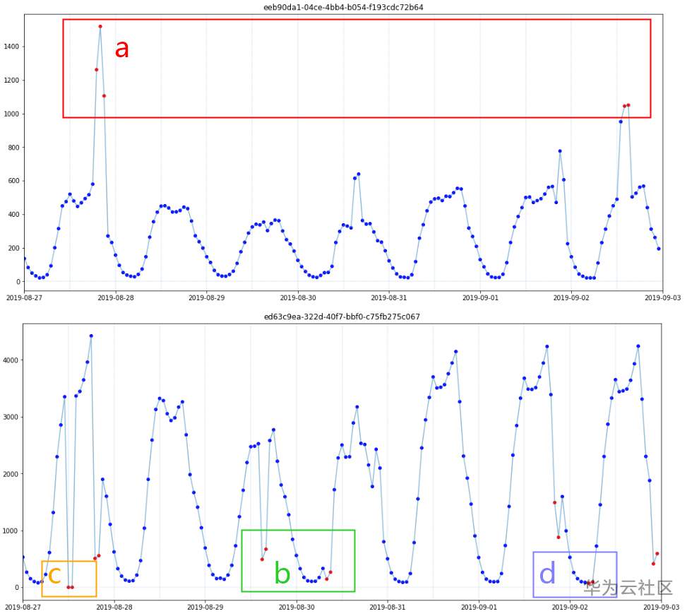Click the 2019-08-27 label under the bottom chart

click(x=23, y=607)
